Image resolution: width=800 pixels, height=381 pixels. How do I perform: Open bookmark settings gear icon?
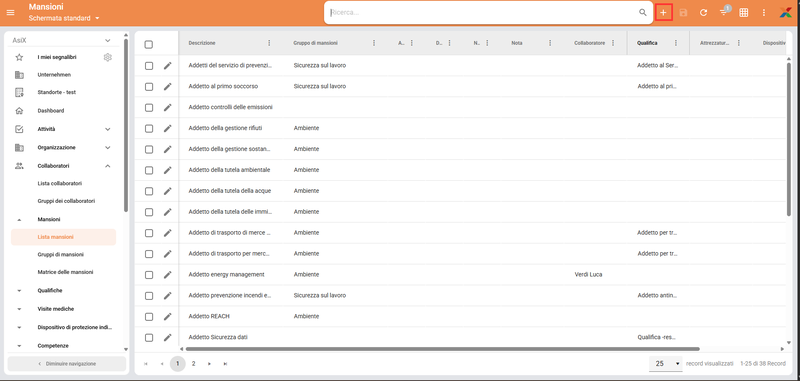[107, 57]
